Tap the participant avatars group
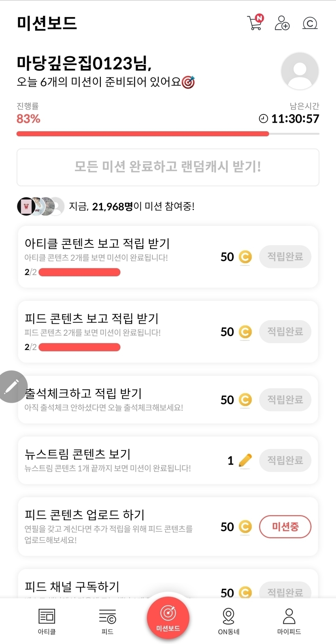The height and width of the screenshot is (644, 336). tap(40, 206)
